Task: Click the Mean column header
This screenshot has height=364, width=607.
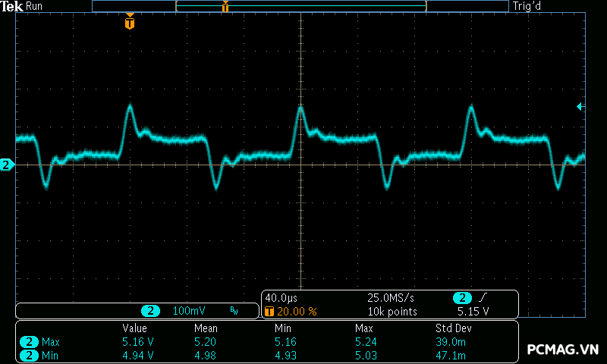Action: pos(206,328)
